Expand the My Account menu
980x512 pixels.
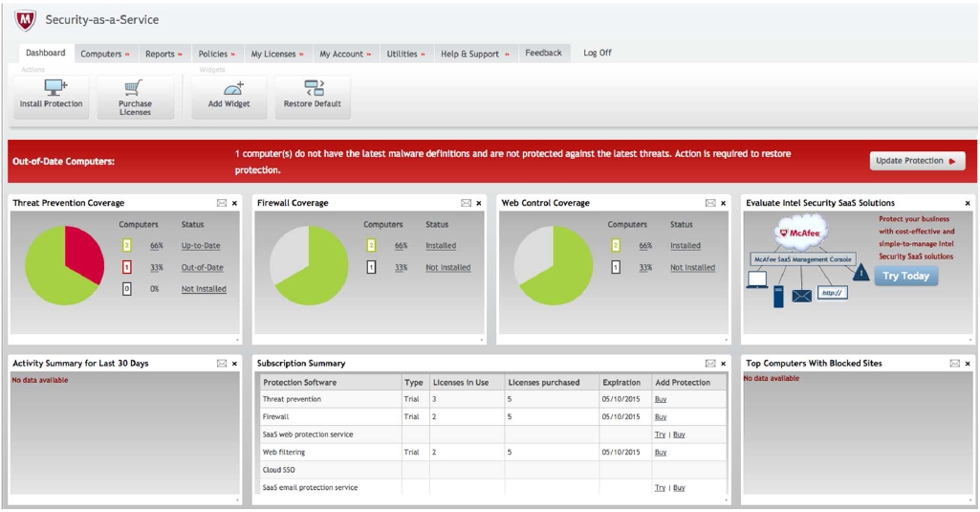pyautogui.click(x=345, y=54)
